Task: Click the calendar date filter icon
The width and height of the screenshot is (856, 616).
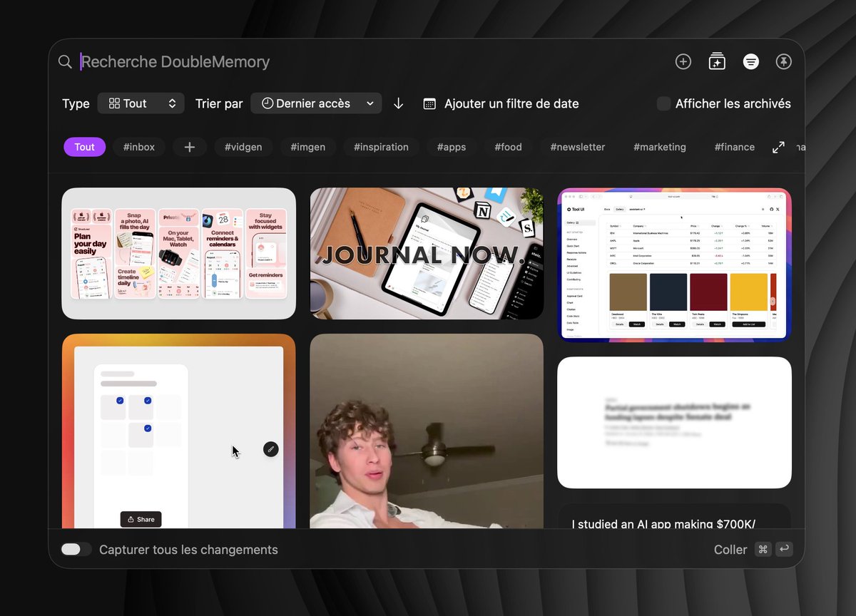Action: click(429, 104)
